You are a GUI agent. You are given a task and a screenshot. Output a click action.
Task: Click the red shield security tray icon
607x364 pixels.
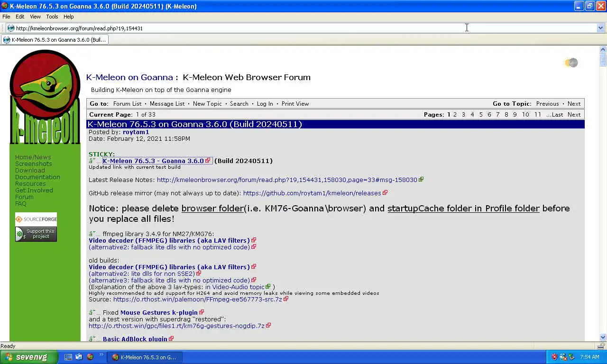coord(554,357)
